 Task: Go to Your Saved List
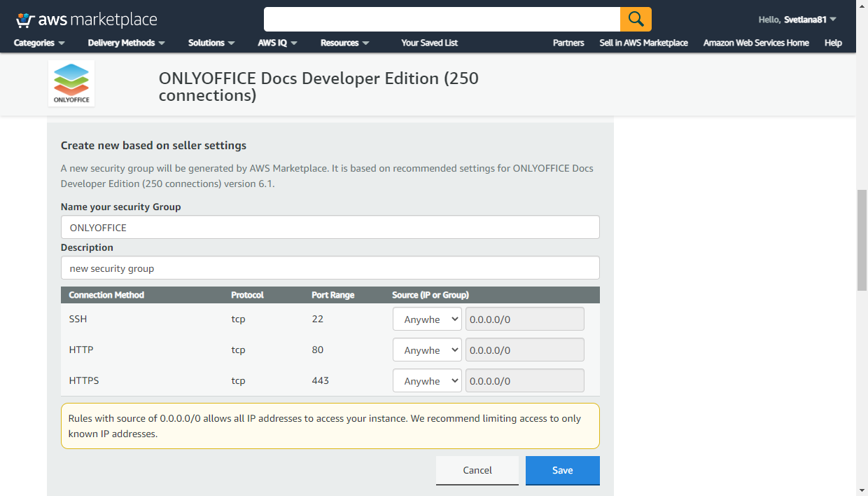429,43
